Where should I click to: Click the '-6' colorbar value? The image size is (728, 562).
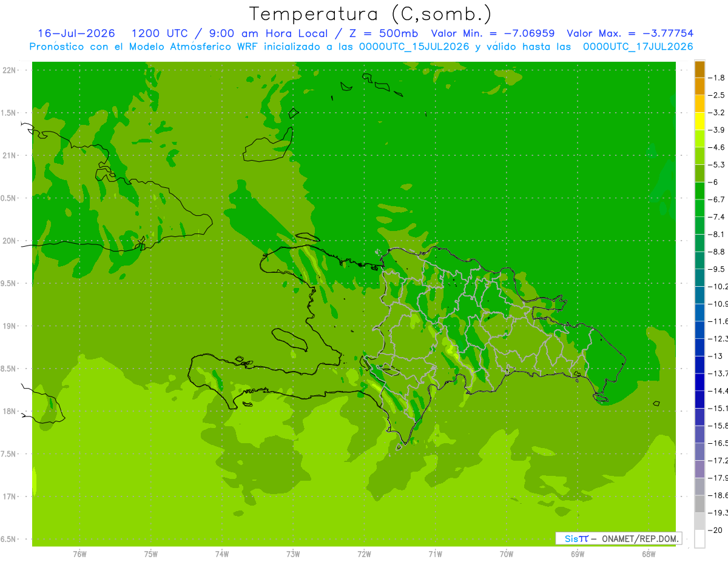[714, 182]
